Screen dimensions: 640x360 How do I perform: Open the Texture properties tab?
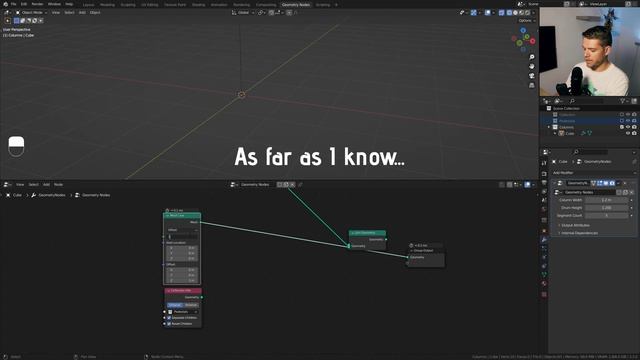pyautogui.click(x=544, y=294)
